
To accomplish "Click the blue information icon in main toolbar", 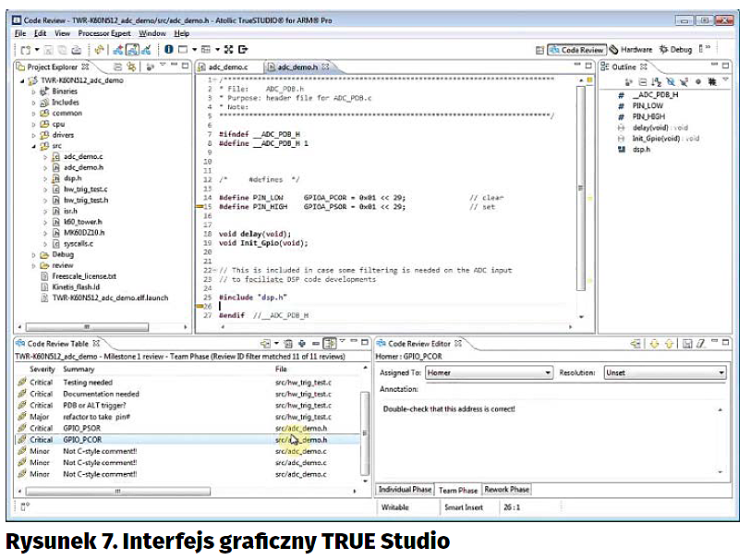I will click(x=169, y=49).
